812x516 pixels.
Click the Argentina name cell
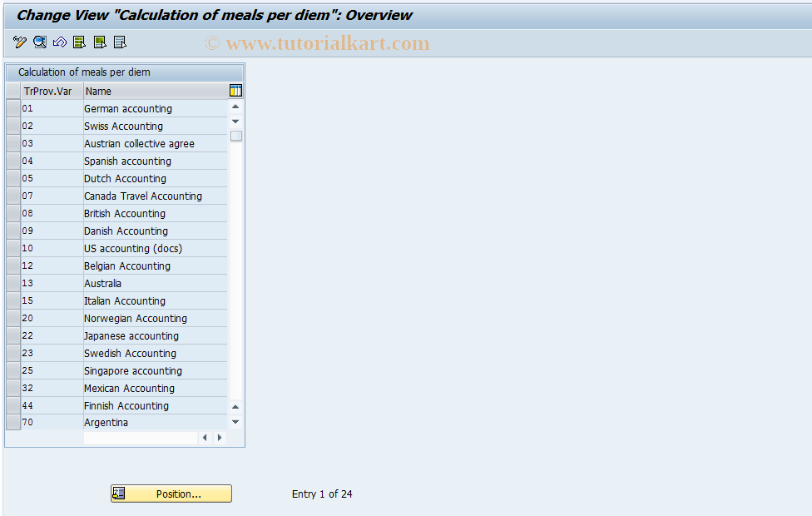click(156, 422)
